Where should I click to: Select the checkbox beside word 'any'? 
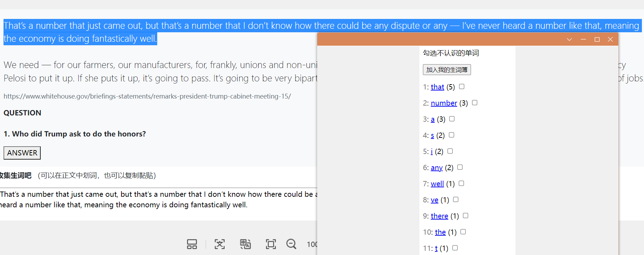[460, 167]
